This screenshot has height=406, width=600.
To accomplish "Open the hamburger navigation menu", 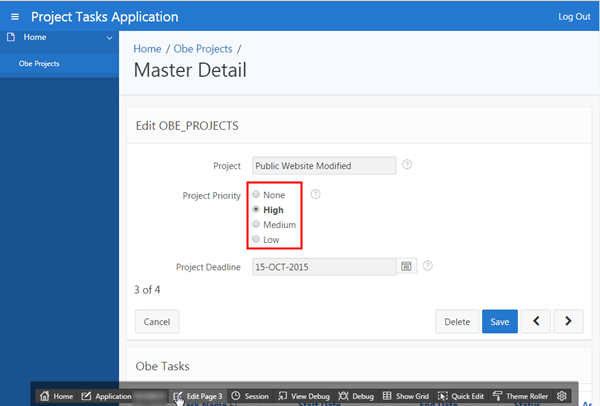I will tap(15, 17).
